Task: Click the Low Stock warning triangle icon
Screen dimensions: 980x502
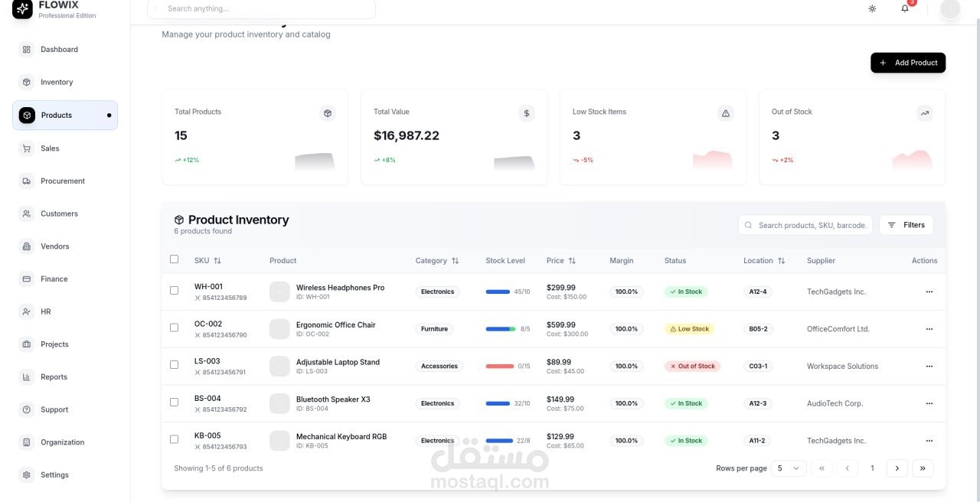Action: (x=726, y=113)
